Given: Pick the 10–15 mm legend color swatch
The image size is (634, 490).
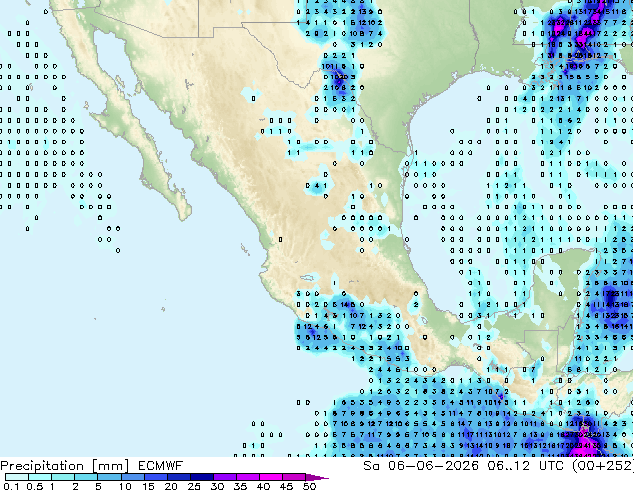Looking at the screenshot, I should 132,477.
